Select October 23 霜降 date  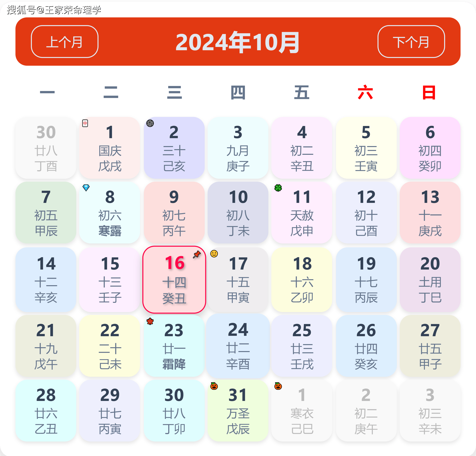tap(174, 346)
